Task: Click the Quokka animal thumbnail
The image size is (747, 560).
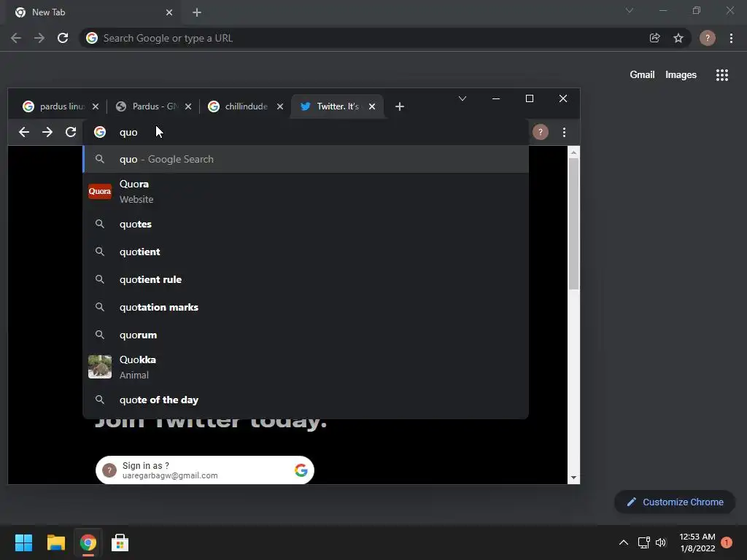Action: (99, 367)
